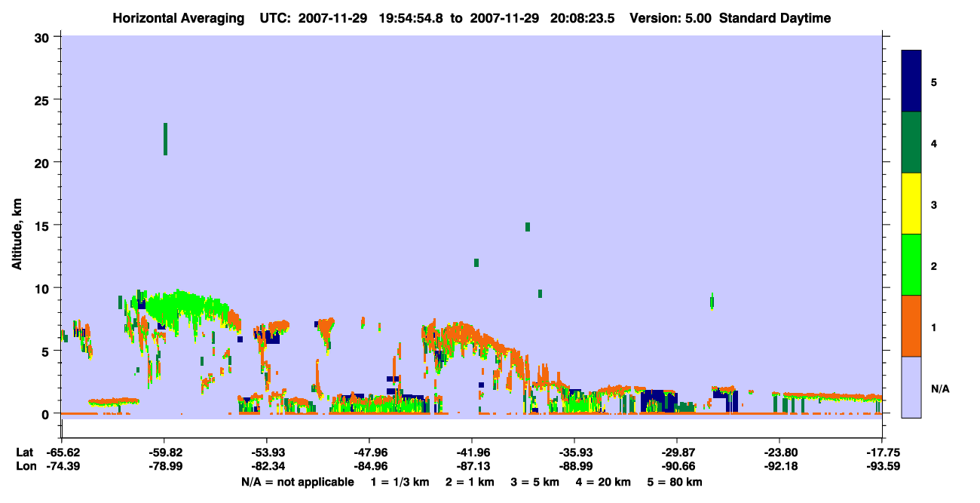980x503 pixels.
Task: Click the bright green 2 colorbar segment
Action: 911,265
